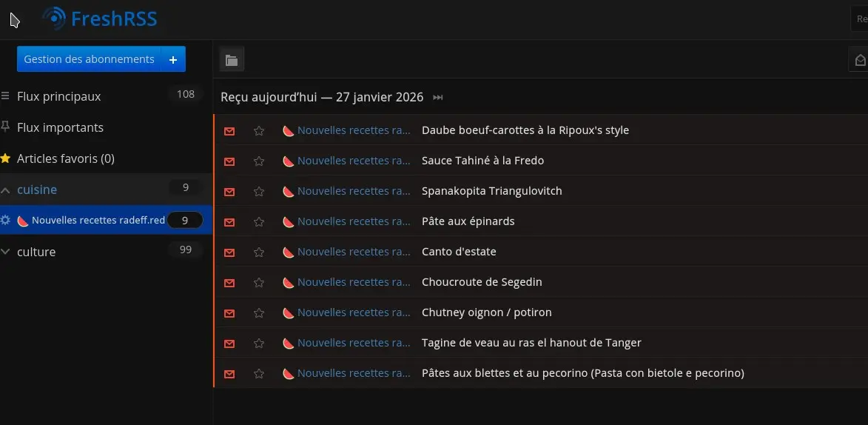This screenshot has height=425, width=868.
Task: Select Flux principaux in the sidebar
Action: tap(58, 96)
